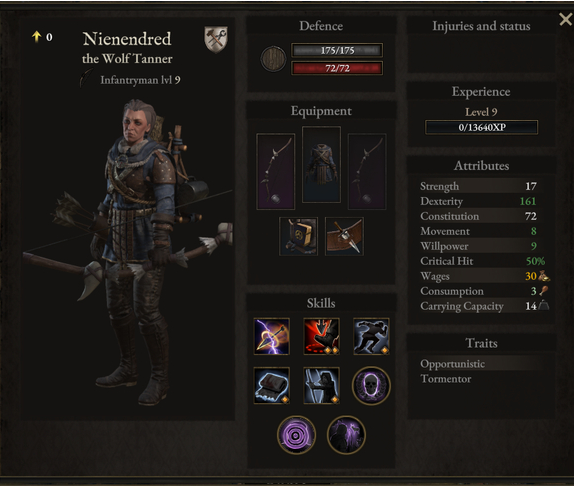Click the 0/13640XP experience bar

(481, 127)
